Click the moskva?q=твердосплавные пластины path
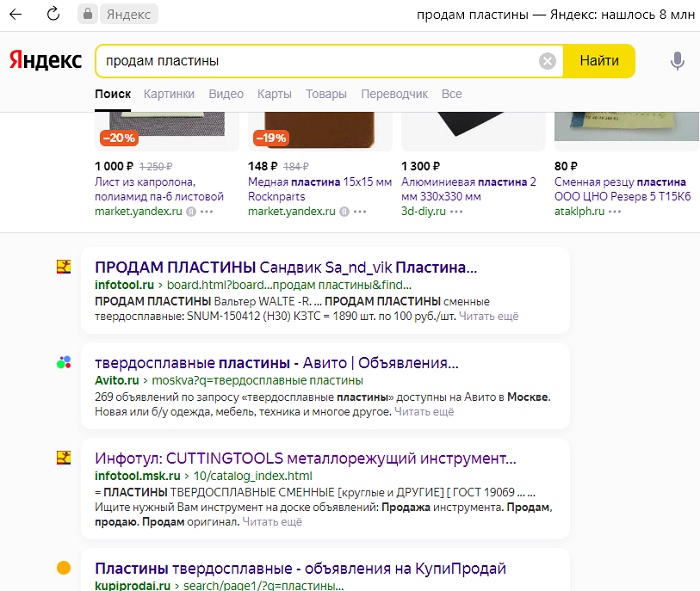700x591 pixels. (x=257, y=380)
